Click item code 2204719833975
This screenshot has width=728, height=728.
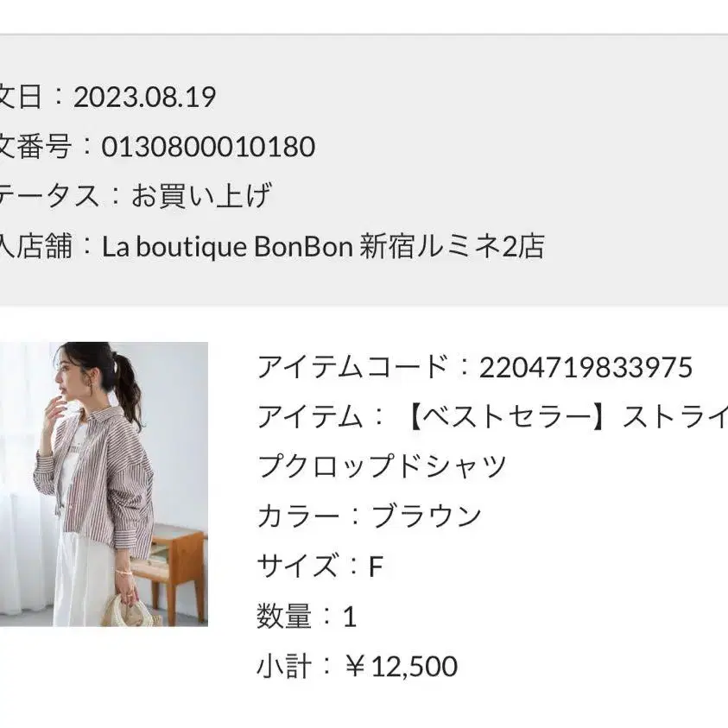tap(586, 367)
